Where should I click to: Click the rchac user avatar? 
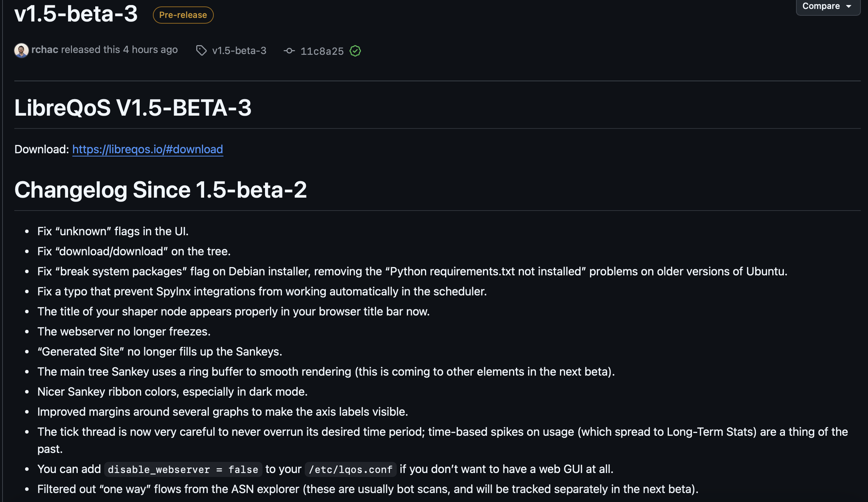[21, 50]
